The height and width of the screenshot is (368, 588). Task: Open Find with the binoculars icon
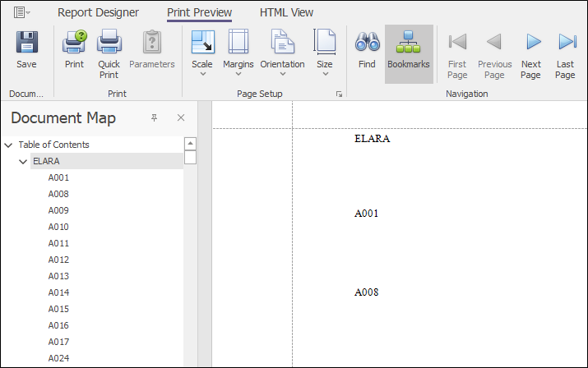367,42
